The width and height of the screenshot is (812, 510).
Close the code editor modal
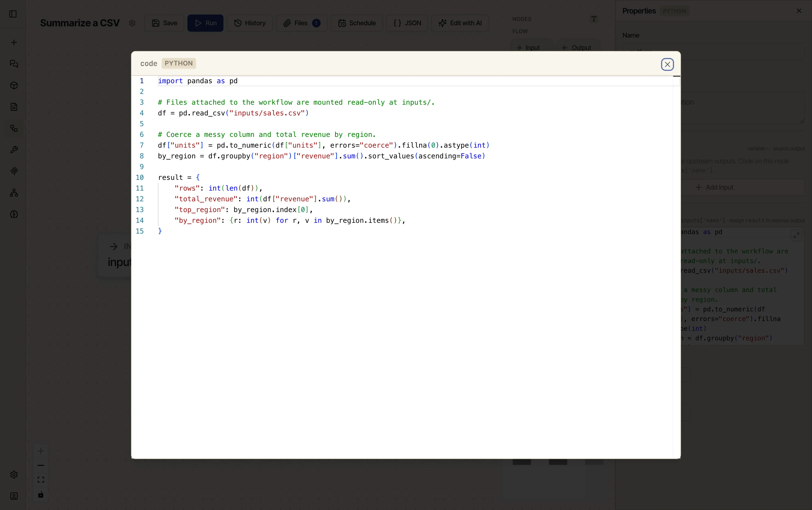coord(667,64)
